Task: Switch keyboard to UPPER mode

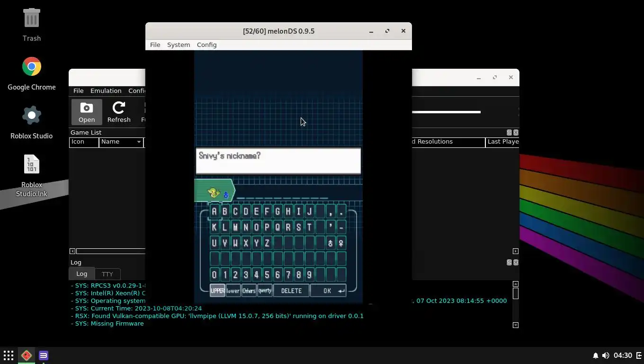Action: click(217, 291)
